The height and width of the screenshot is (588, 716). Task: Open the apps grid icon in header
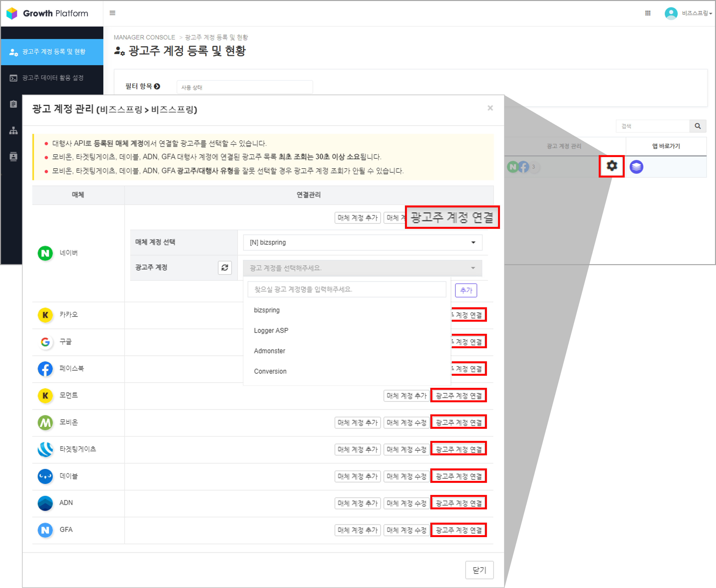(648, 13)
